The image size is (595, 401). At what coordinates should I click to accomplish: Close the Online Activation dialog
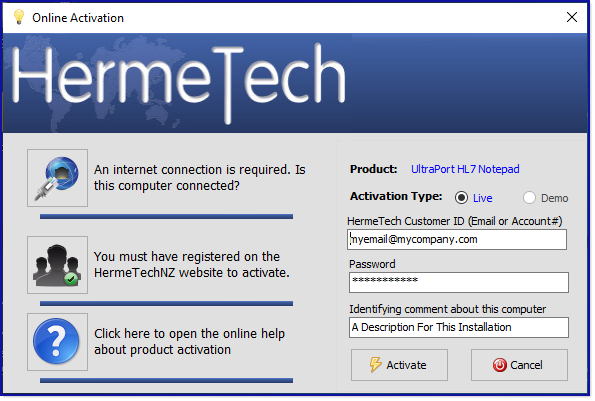click(572, 17)
